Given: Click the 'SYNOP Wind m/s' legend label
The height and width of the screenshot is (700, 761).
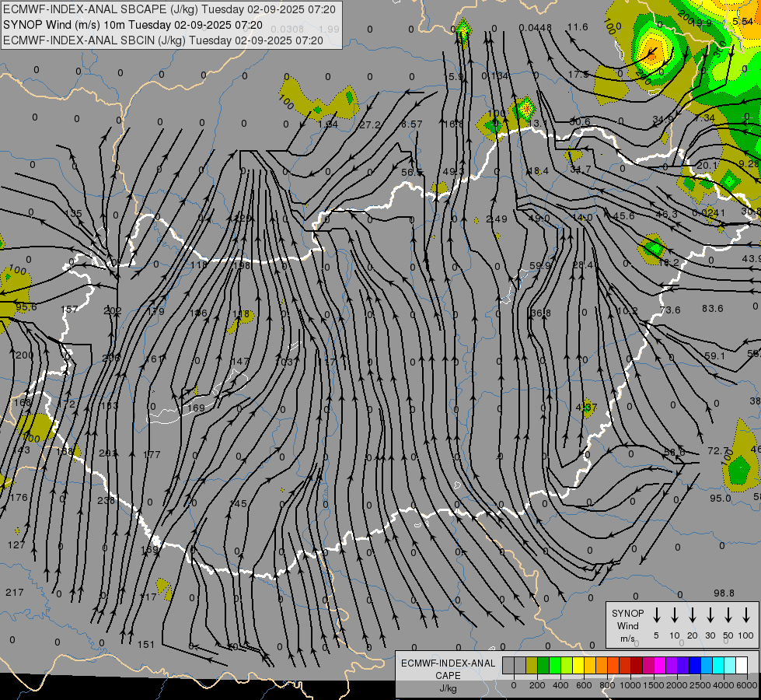Looking at the screenshot, I should click(x=627, y=626).
